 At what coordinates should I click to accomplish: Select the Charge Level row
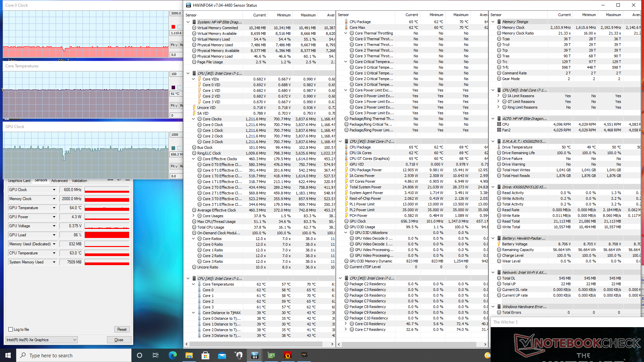point(565,255)
